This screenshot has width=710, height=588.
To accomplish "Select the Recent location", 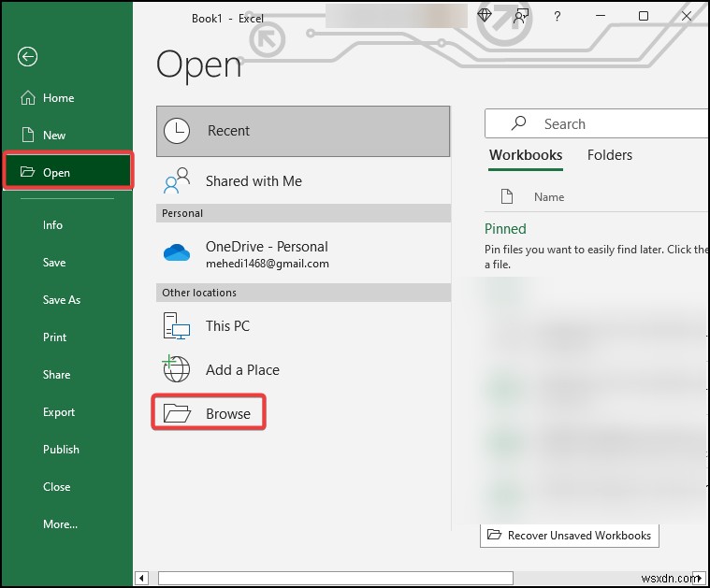I will pyautogui.click(x=303, y=131).
